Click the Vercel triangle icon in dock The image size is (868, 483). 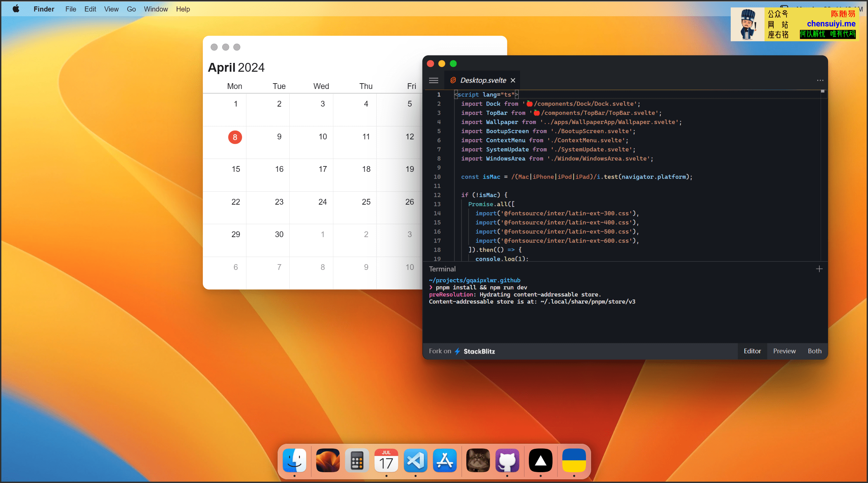tap(540, 462)
